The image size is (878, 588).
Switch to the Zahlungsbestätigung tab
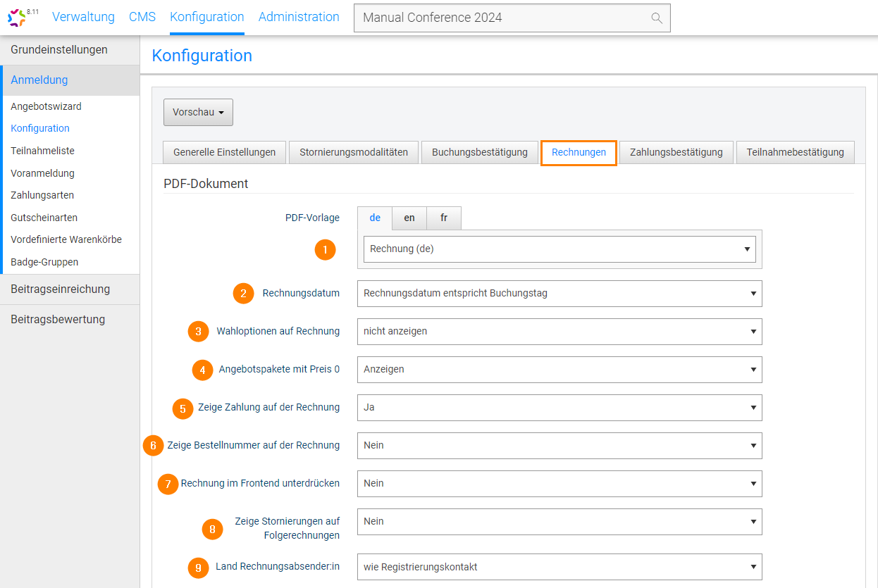676,152
